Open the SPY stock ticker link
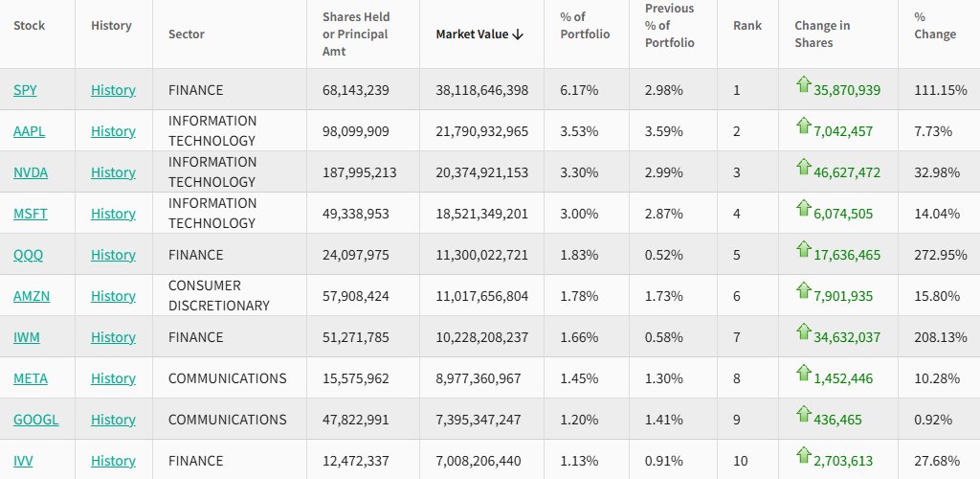 coord(25,90)
